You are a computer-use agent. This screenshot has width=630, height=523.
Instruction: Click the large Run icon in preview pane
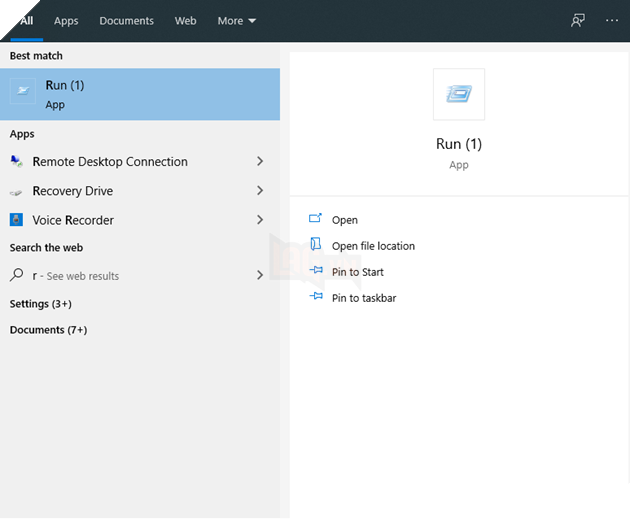click(x=459, y=95)
